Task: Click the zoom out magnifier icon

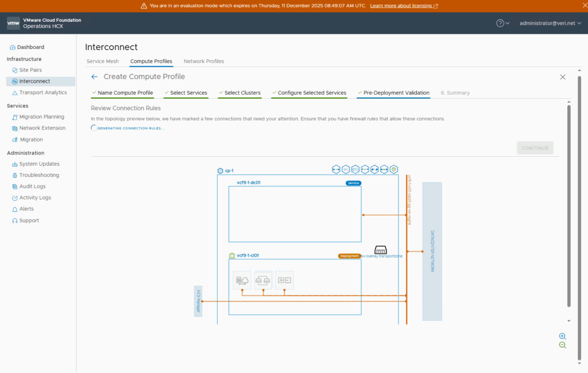Action: 562,345
